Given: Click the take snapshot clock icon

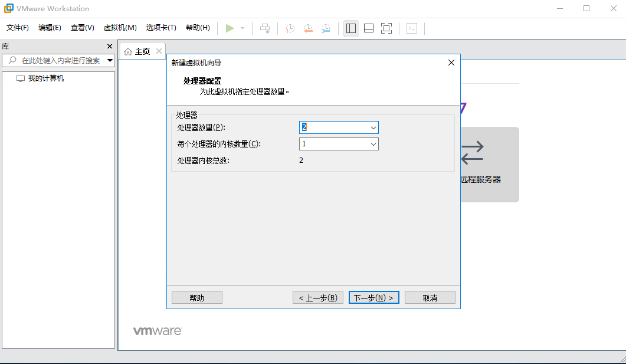Looking at the screenshot, I should tap(290, 28).
